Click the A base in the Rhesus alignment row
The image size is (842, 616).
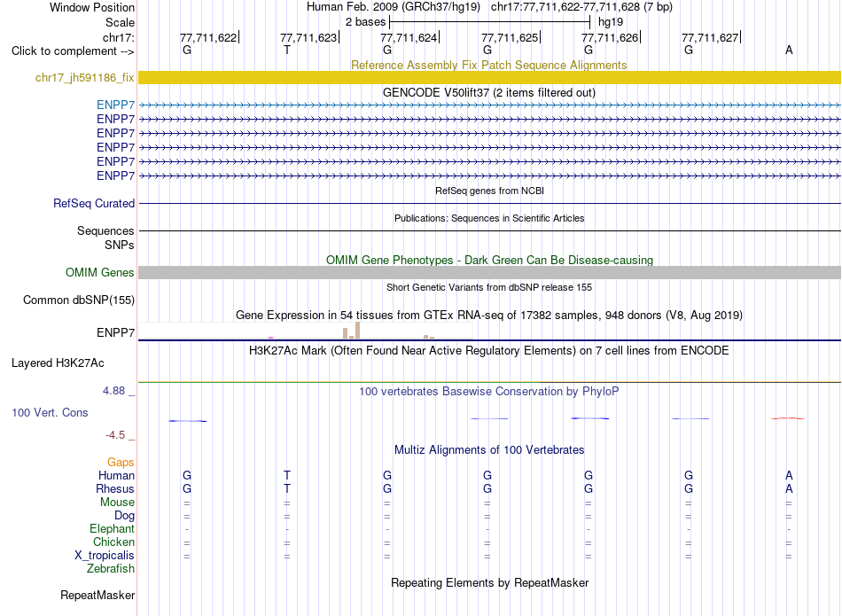(789, 488)
